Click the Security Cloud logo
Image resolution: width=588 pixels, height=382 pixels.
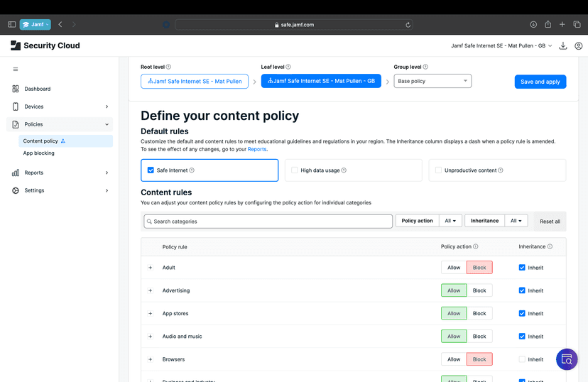(45, 45)
